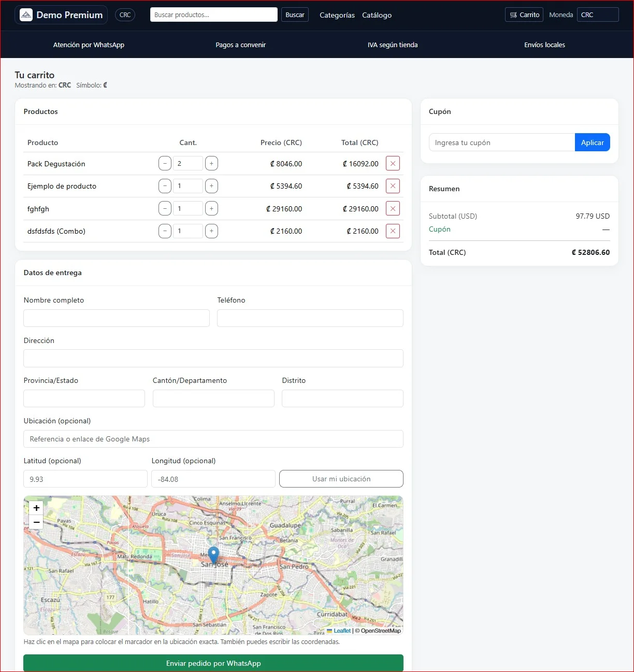Viewport: 634px width, 672px height.
Task: Open the Categorías menu
Action: [x=337, y=15]
